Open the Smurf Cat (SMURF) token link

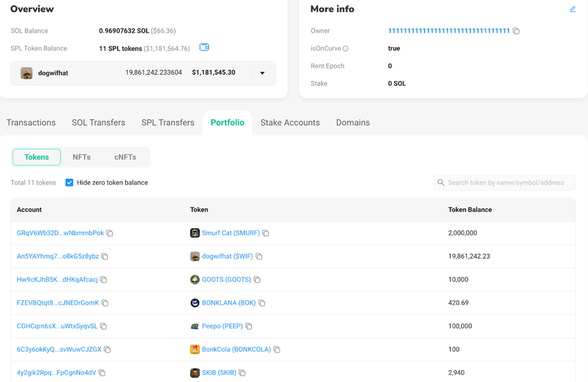coord(230,233)
